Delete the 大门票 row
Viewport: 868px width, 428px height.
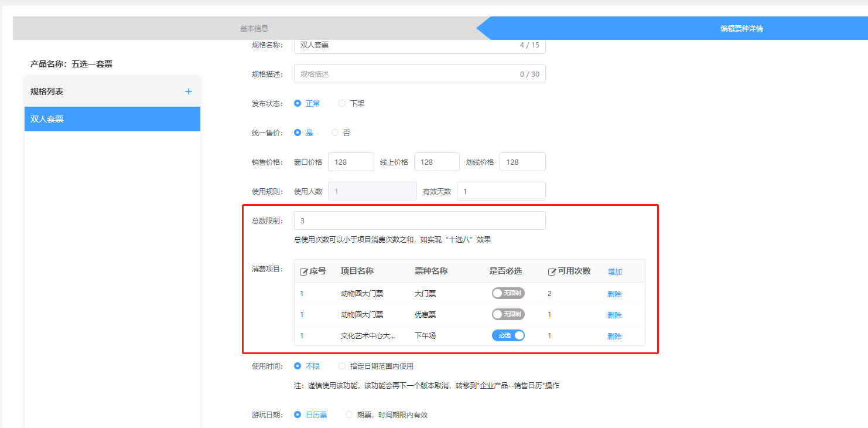pos(614,294)
